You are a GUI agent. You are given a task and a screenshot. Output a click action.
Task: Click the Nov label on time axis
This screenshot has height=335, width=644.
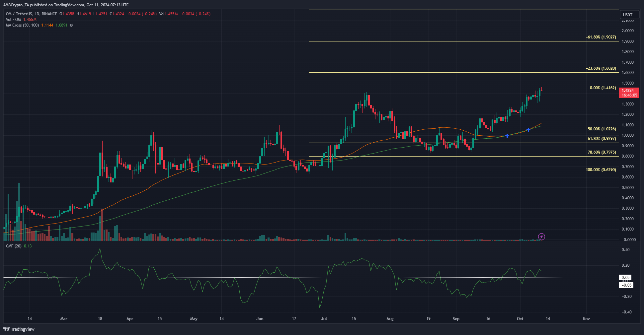(586, 319)
